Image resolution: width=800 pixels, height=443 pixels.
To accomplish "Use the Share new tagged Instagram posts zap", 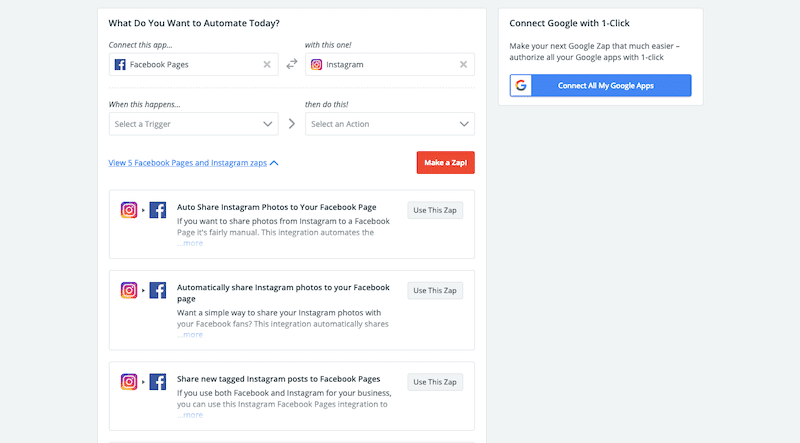I will [x=435, y=382].
